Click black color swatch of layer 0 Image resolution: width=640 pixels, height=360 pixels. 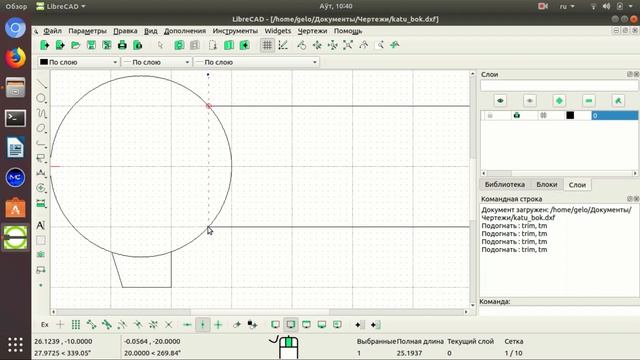click(570, 116)
